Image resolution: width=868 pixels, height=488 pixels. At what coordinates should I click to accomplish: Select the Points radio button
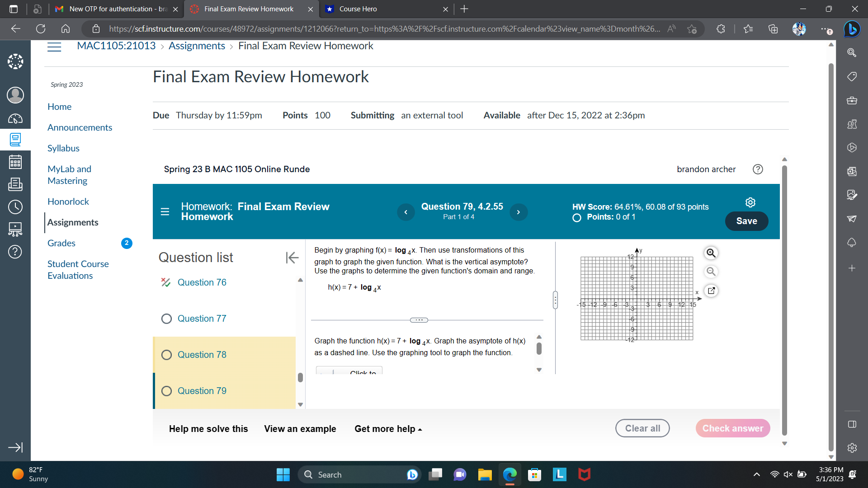[576, 218]
